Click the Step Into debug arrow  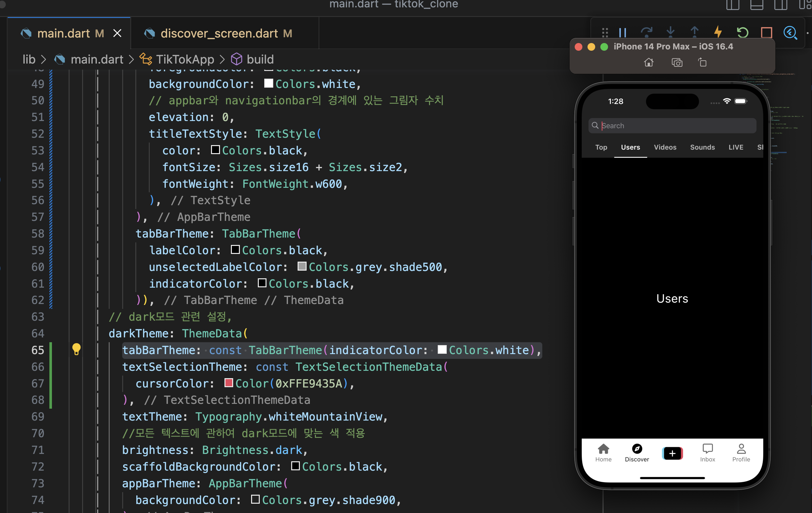pyautogui.click(x=670, y=33)
